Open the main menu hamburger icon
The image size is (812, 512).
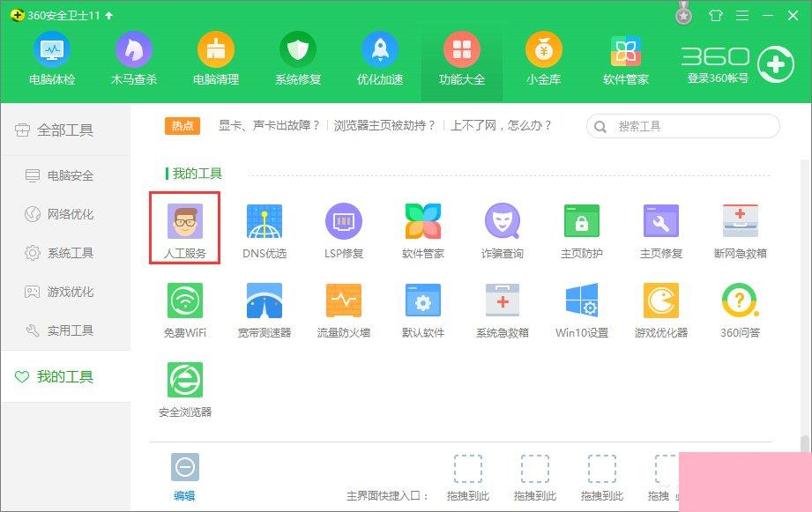pyautogui.click(x=742, y=16)
